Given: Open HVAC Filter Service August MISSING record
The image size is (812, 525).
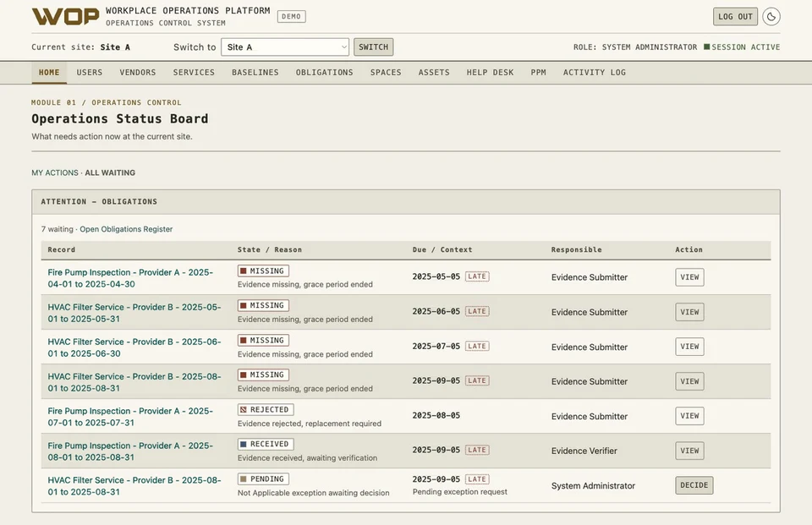Looking at the screenshot, I should pyautogui.click(x=134, y=382).
